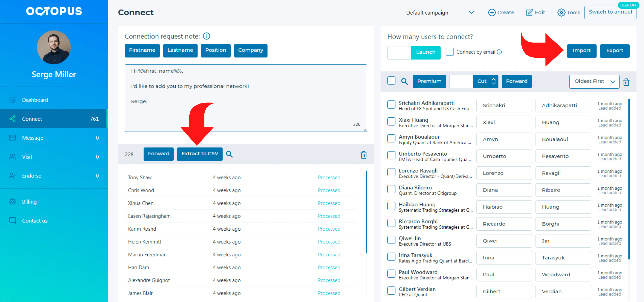This screenshot has height=302, width=644.
Task: Toggle the Connect by email checkbox
Action: (x=449, y=52)
